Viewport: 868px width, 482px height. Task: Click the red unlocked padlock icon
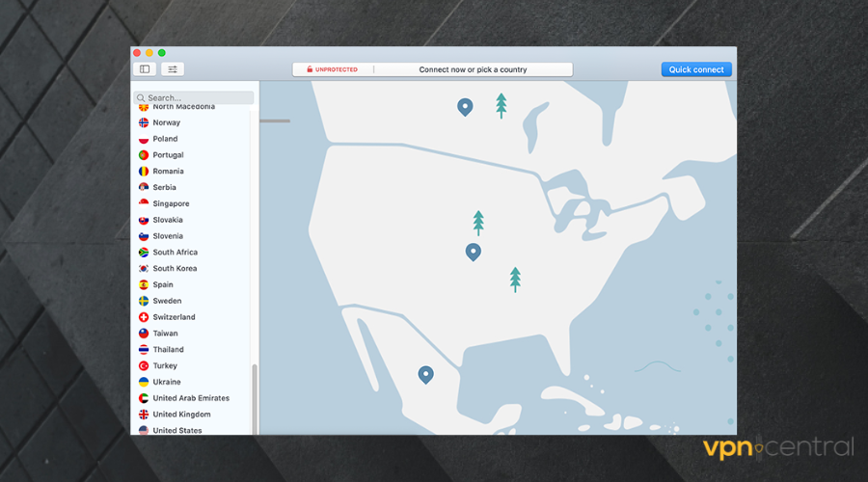310,69
